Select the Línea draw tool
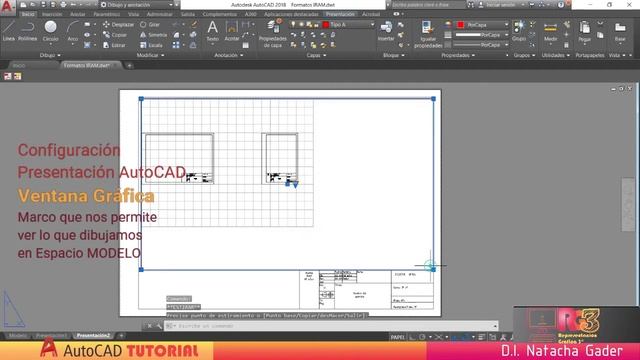 click(9, 31)
